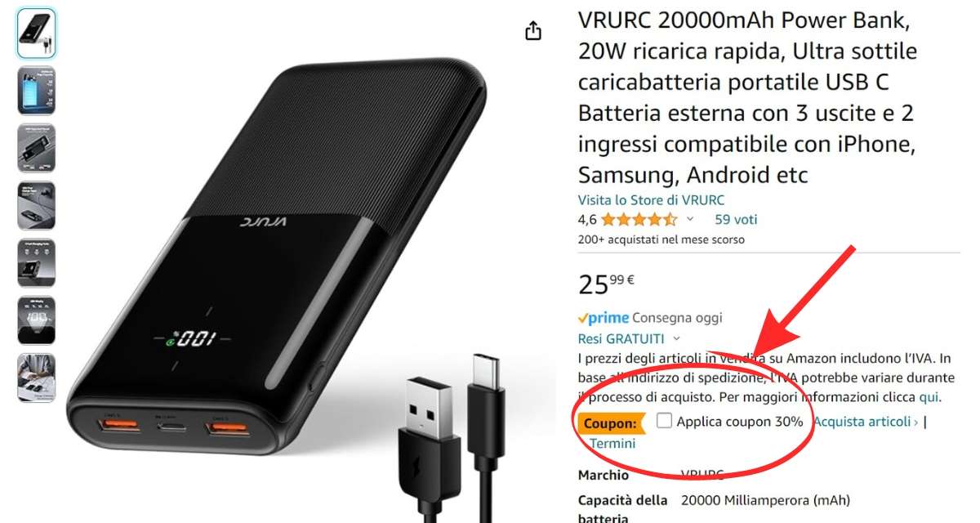Screen dimensions: 980x523
Task: Select the second blue product thumbnail
Action: [x=36, y=90]
